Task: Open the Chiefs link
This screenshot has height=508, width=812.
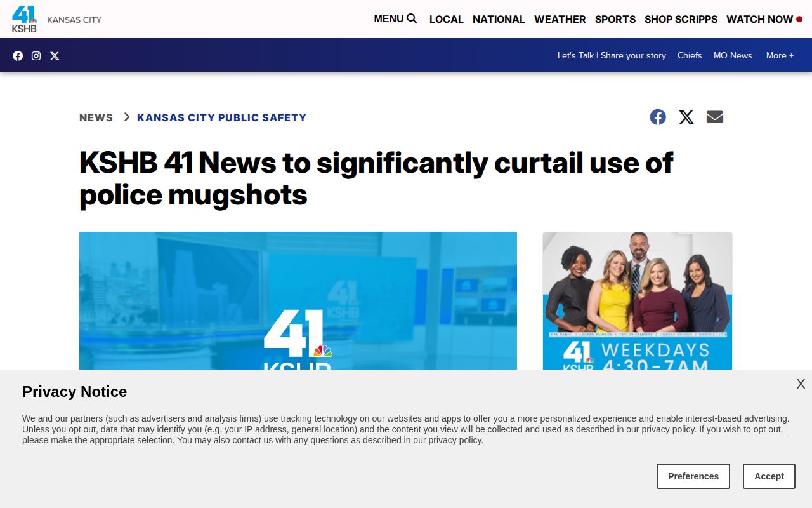Action: click(690, 55)
